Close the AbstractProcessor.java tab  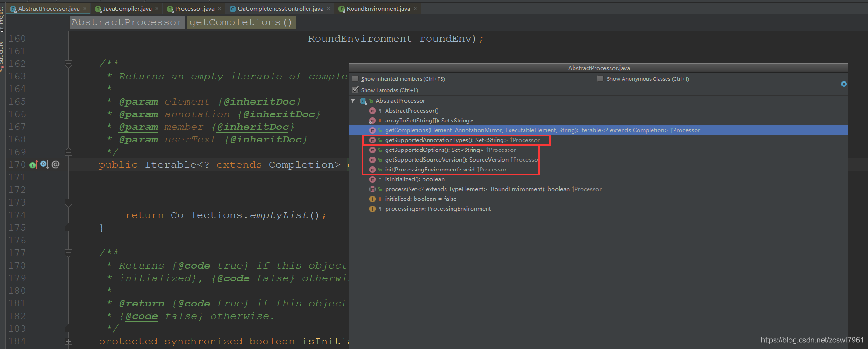pyautogui.click(x=85, y=9)
